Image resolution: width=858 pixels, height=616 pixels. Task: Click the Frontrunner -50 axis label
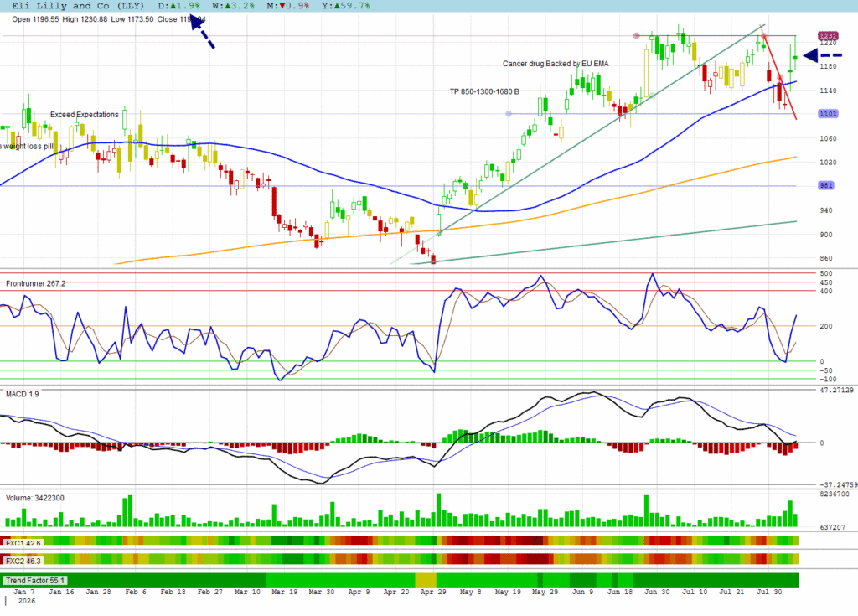(825, 370)
